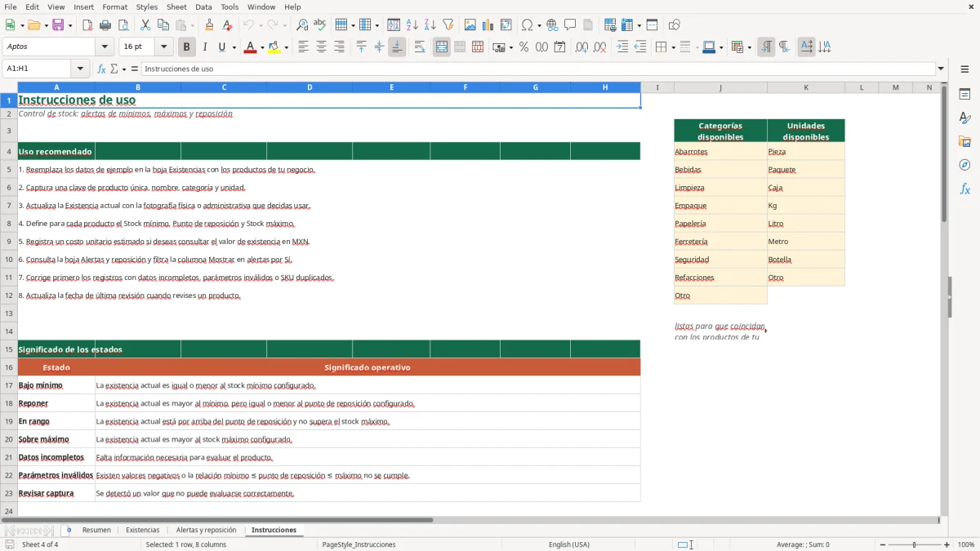Increase indent of cell content

(x=623, y=47)
